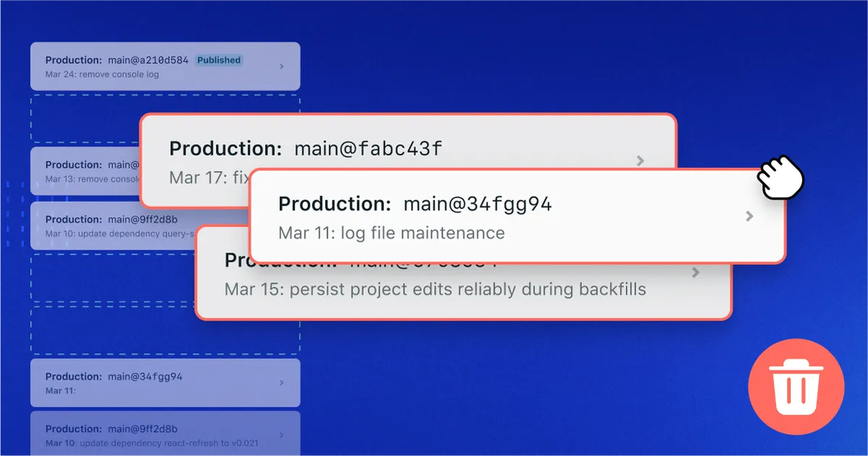
Task: Expand chevron on published main@a210d584 deploy
Action: [x=281, y=67]
